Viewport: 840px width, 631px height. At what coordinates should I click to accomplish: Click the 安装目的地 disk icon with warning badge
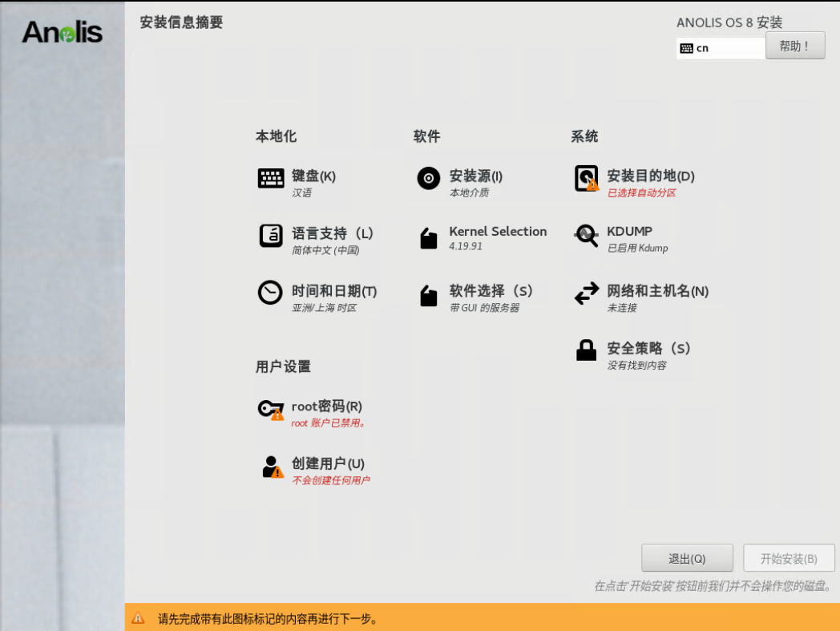coord(586,177)
